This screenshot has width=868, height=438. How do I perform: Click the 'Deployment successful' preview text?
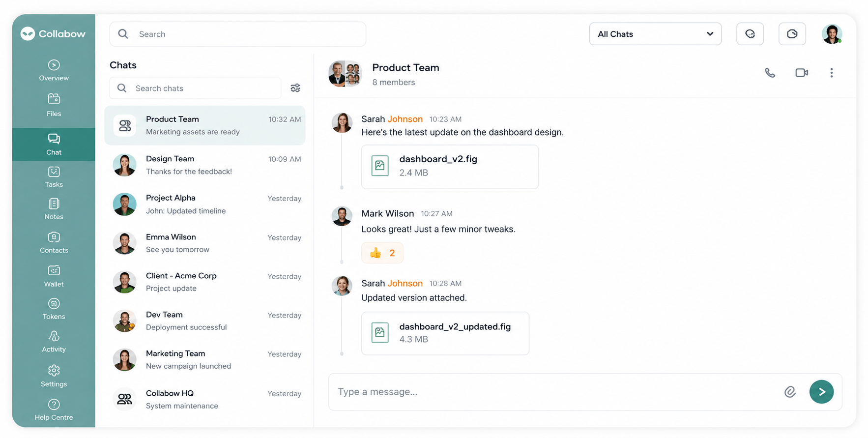coord(186,327)
